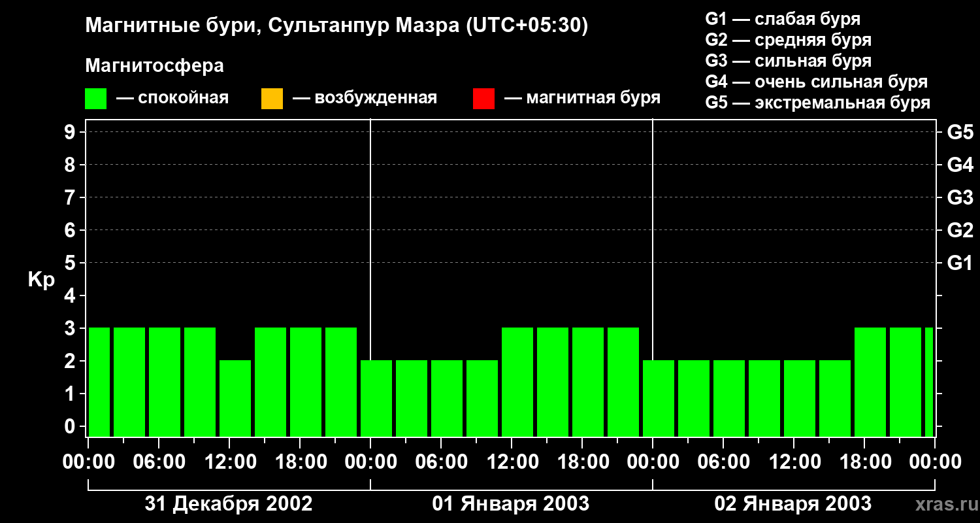Click the Kp axis value 4
The height and width of the screenshot is (523, 980).
(x=71, y=295)
